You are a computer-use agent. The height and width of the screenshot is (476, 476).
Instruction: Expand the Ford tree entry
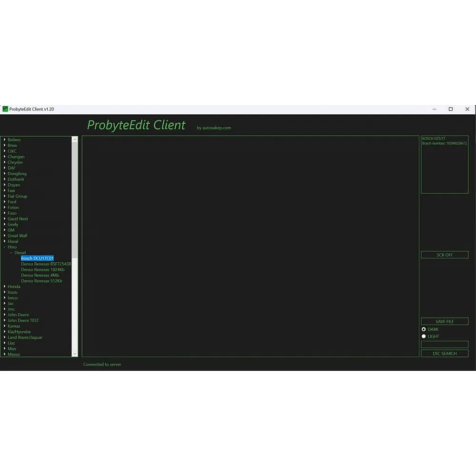click(5, 202)
